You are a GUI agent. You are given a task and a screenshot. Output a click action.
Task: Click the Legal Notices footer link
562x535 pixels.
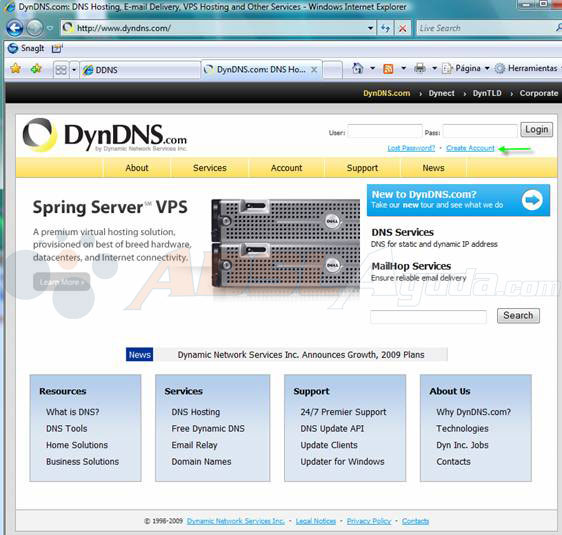coord(315,521)
